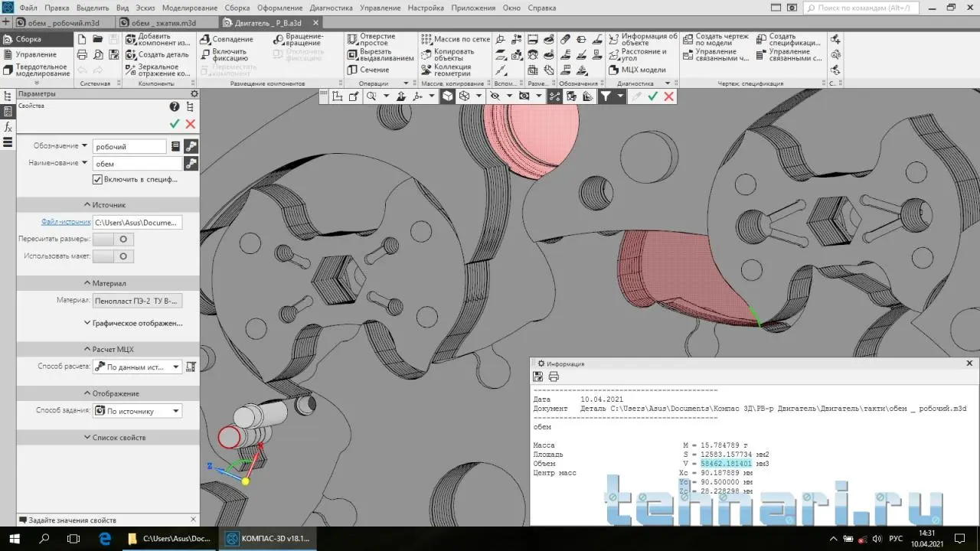980x551 pixels.
Task: Open 'МЦХ модели' diagnostics tool
Action: tap(614, 70)
